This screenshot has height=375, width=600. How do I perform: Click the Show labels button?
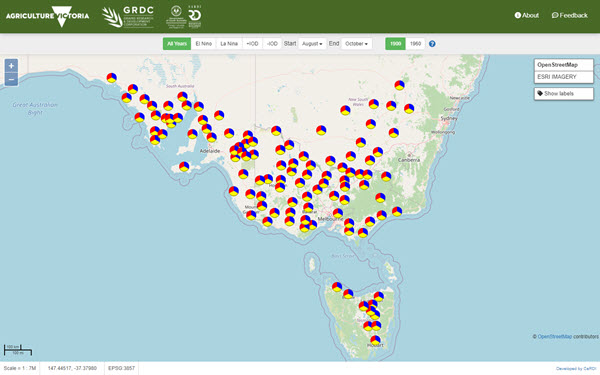tap(564, 93)
